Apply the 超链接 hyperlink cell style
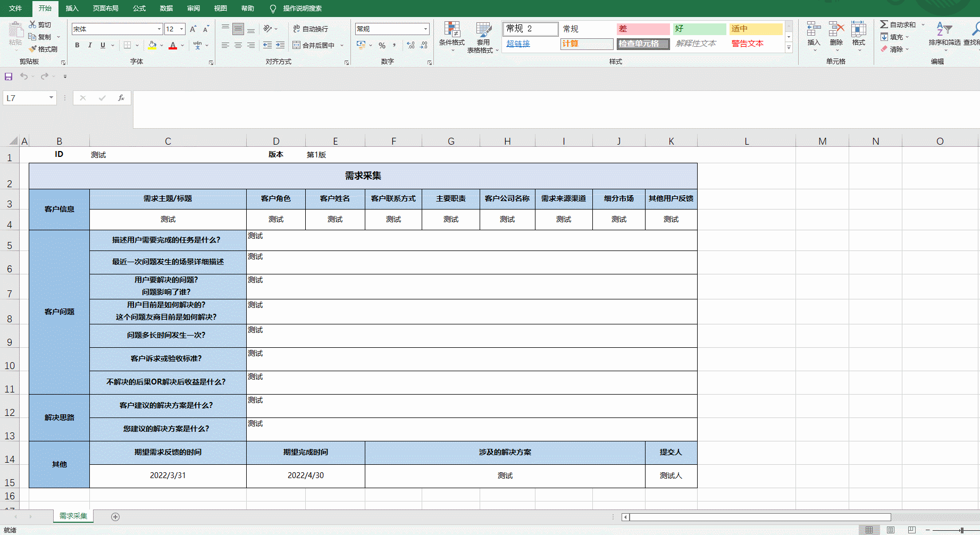 pyautogui.click(x=518, y=44)
